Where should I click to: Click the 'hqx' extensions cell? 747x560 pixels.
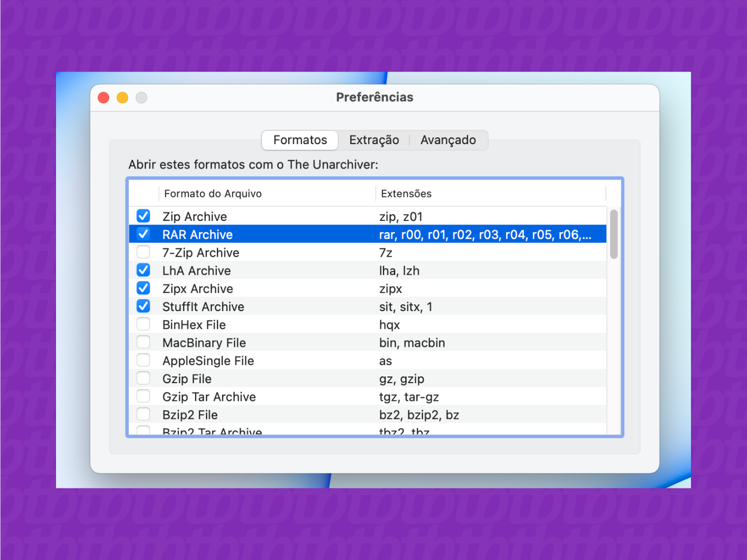[x=389, y=325]
